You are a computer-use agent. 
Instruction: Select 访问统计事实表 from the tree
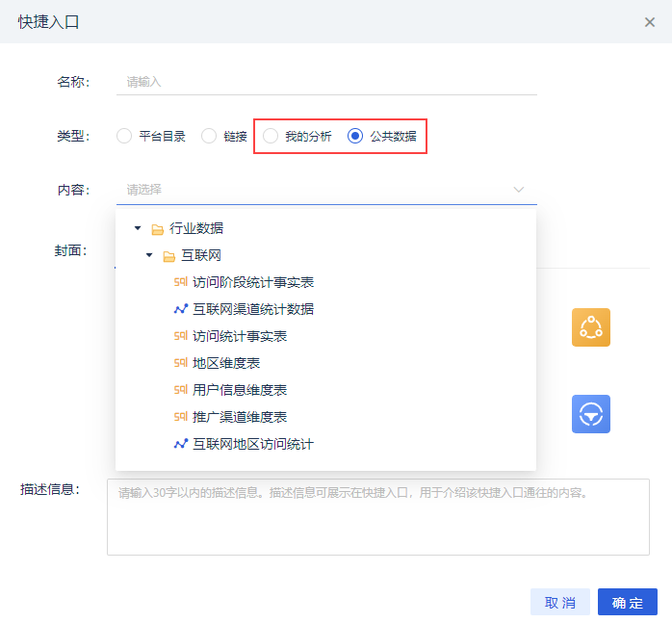pyautogui.click(x=240, y=336)
